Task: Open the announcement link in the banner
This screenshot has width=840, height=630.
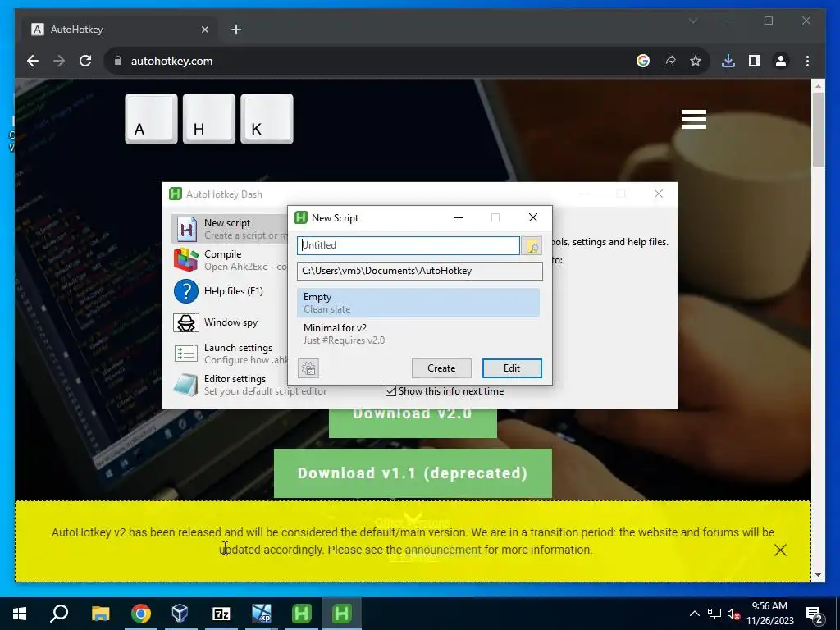Action: pyautogui.click(x=442, y=550)
